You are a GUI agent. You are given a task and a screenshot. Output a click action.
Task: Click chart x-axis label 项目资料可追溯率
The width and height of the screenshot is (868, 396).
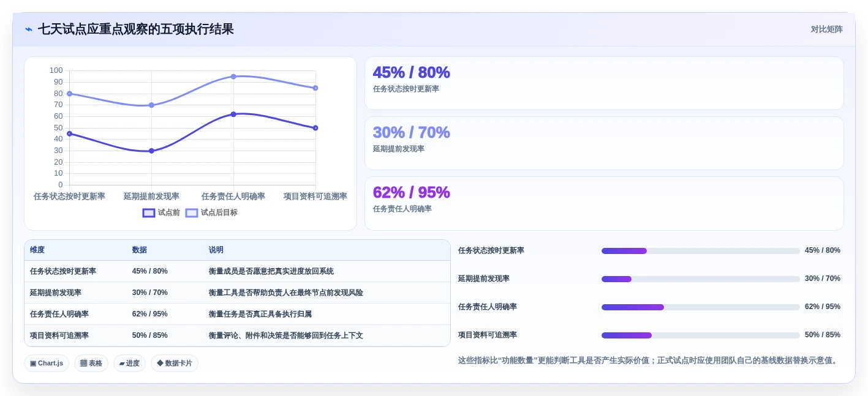click(x=315, y=196)
